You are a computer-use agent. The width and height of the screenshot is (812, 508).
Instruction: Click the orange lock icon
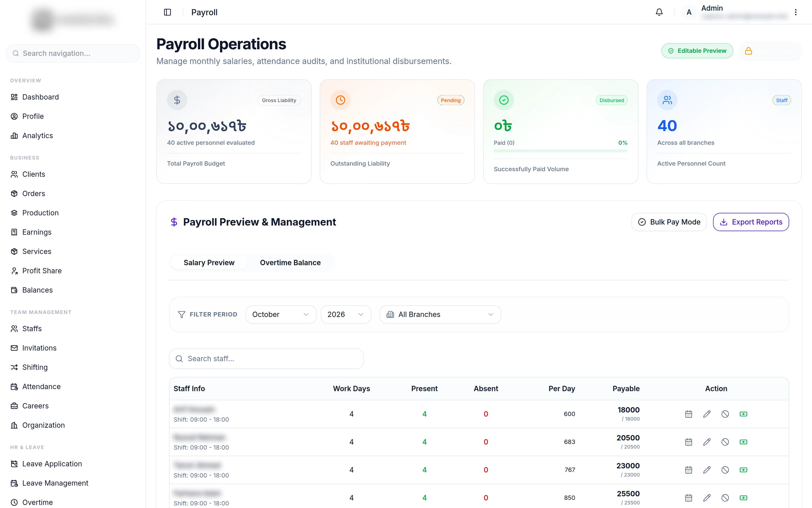click(748, 51)
